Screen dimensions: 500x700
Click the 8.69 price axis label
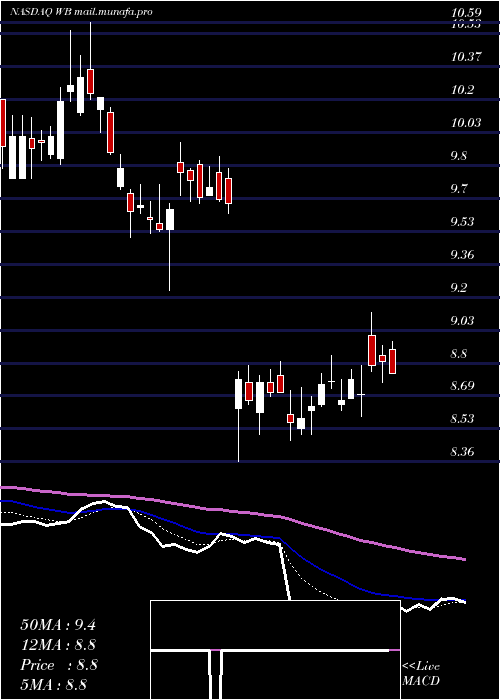[x=462, y=386]
